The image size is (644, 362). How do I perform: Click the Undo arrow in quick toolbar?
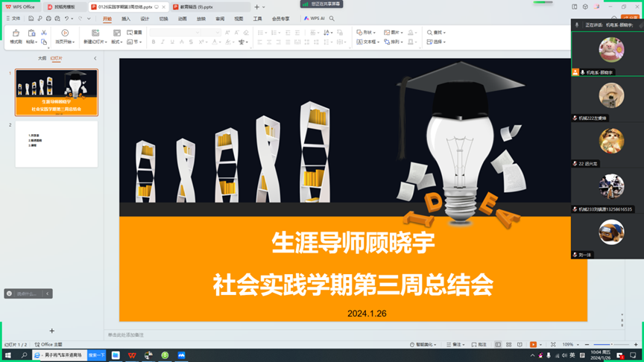point(66,19)
